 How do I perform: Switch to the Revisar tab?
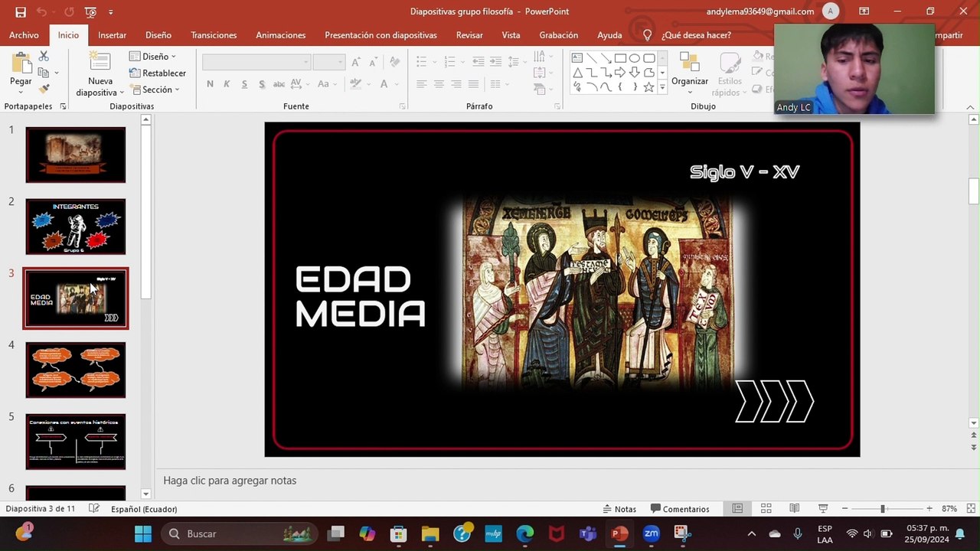(469, 35)
